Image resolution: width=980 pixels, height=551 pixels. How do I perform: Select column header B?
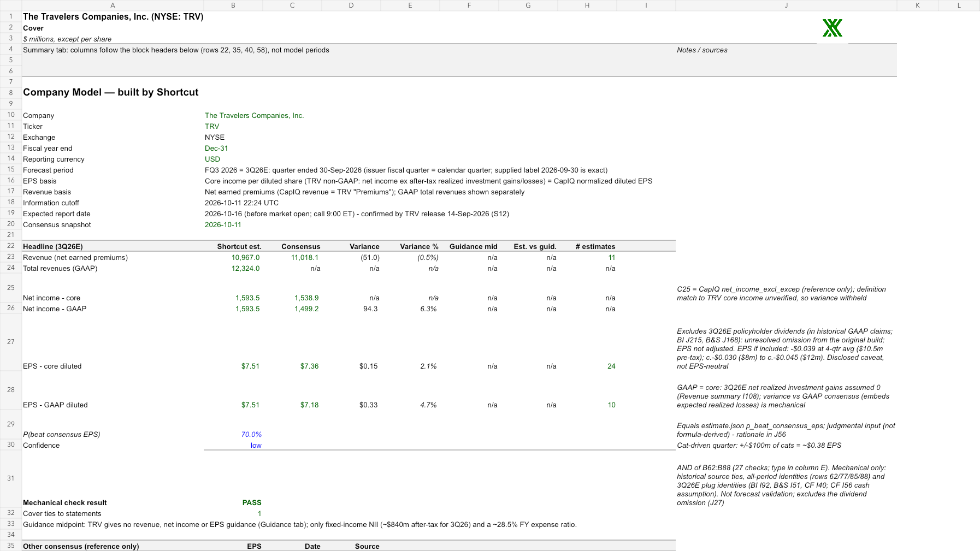coord(233,5)
